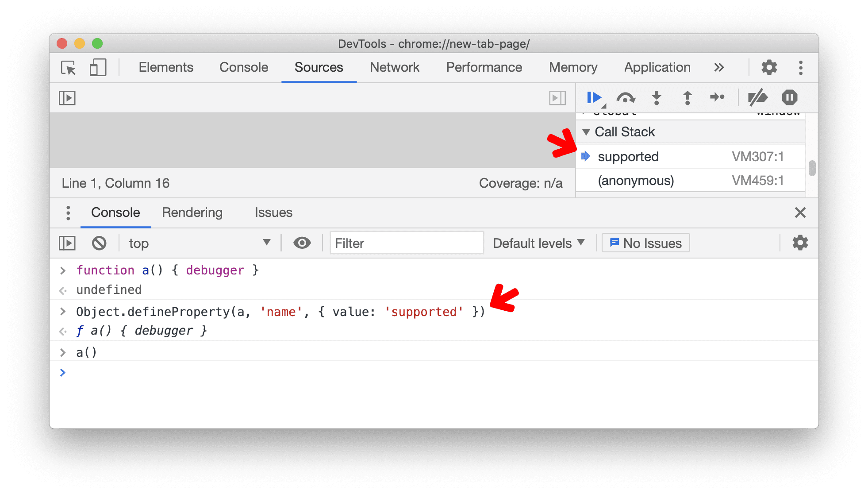868x494 pixels.
Task: Click the Pause on exceptions icon
Action: click(x=789, y=98)
